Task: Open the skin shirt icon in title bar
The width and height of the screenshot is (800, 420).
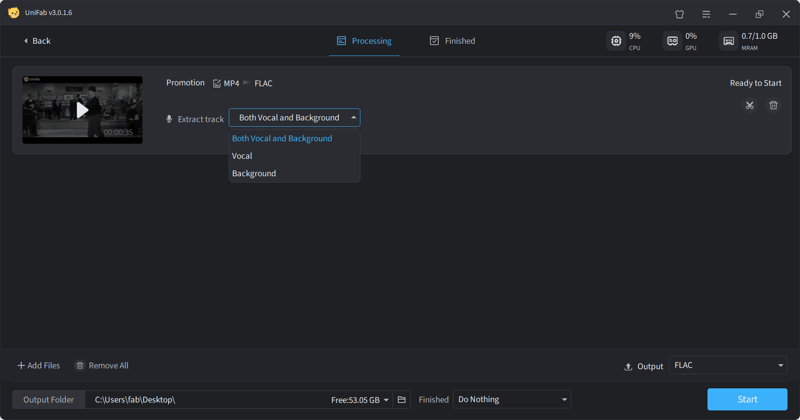Action: click(x=680, y=14)
